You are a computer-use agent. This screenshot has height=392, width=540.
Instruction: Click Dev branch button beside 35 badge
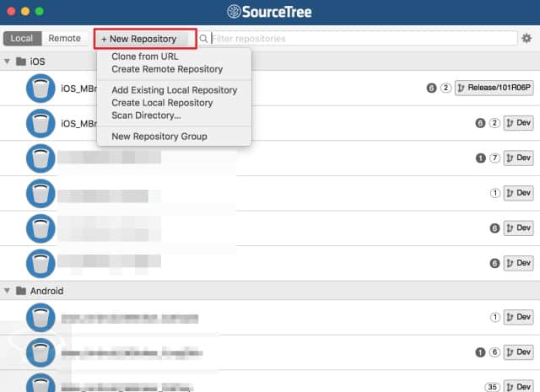click(519, 386)
